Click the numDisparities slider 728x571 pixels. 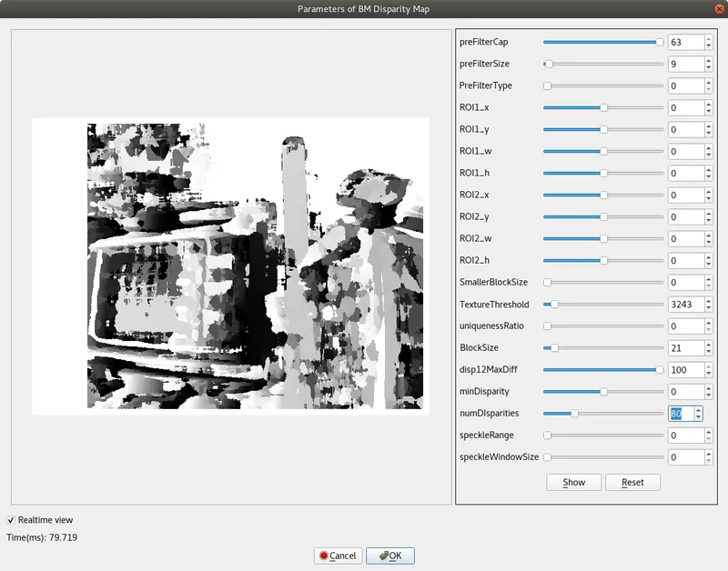click(603, 414)
